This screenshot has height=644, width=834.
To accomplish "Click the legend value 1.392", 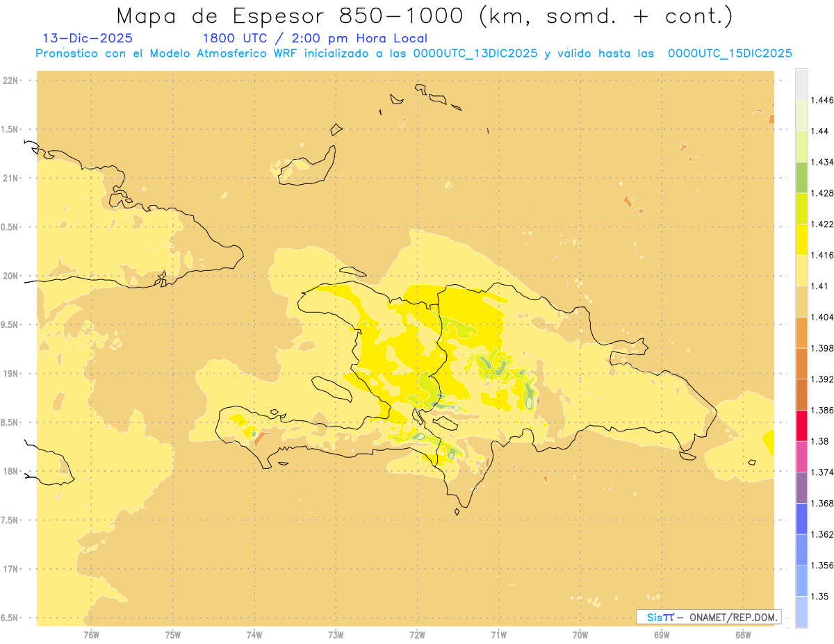I will click(824, 379).
